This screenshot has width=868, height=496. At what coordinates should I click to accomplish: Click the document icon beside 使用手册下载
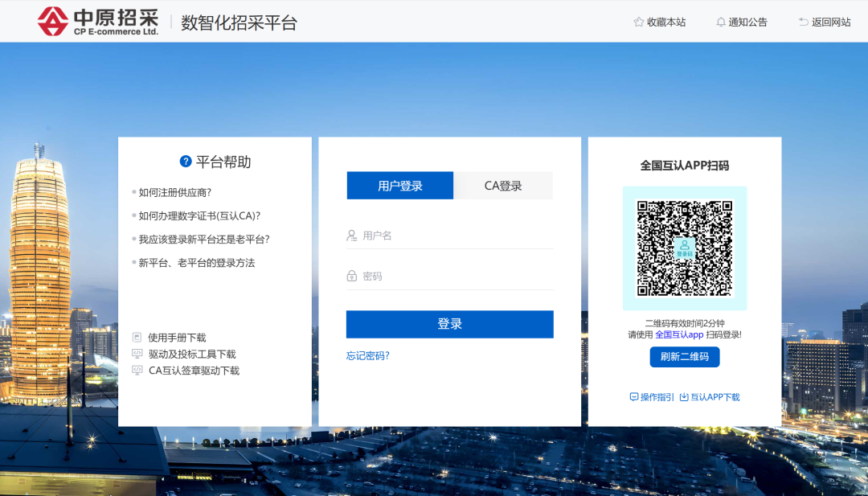[137, 337]
